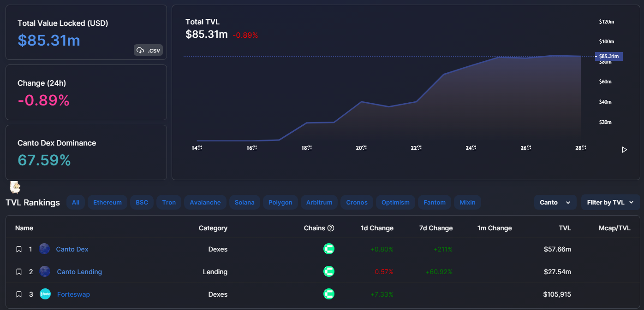This screenshot has width=644, height=310.
Task: Click the +60.92% 7d change cell
Action: pyautogui.click(x=439, y=272)
